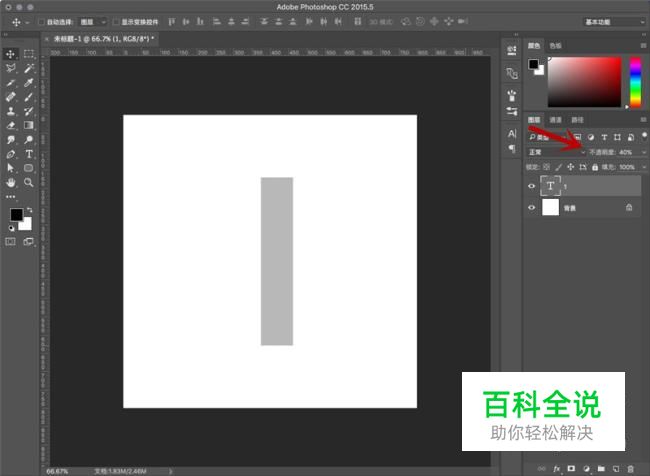Toggle lock image pixels brush icon
650x476 pixels.
pos(559,167)
